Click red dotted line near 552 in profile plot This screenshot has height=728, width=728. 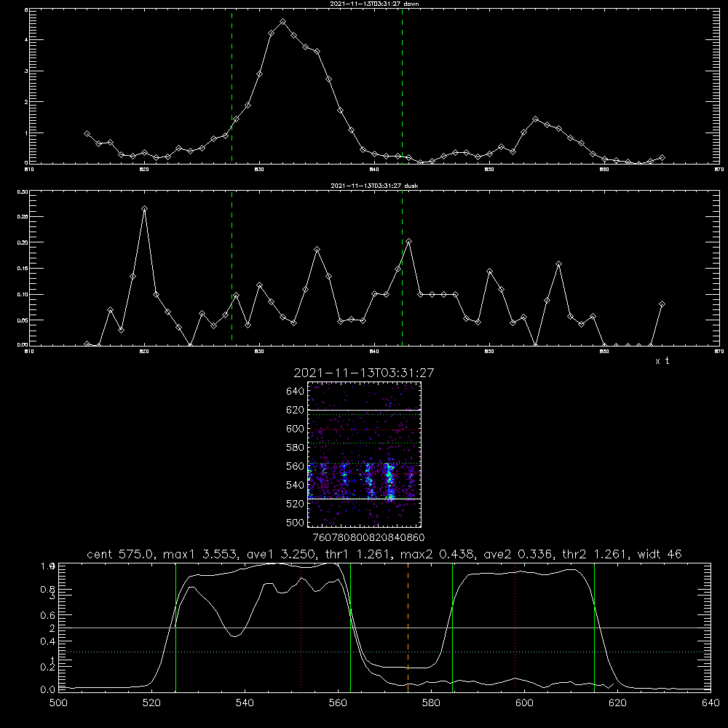pyautogui.click(x=301, y=628)
